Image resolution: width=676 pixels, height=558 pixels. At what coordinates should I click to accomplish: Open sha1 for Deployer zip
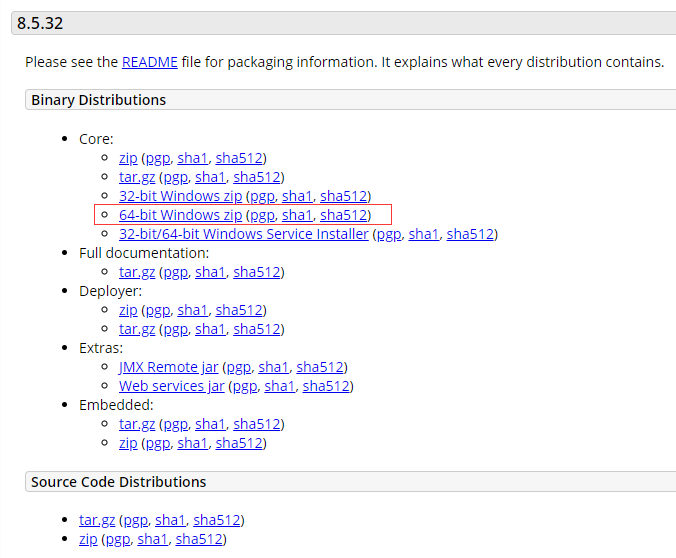(192, 310)
